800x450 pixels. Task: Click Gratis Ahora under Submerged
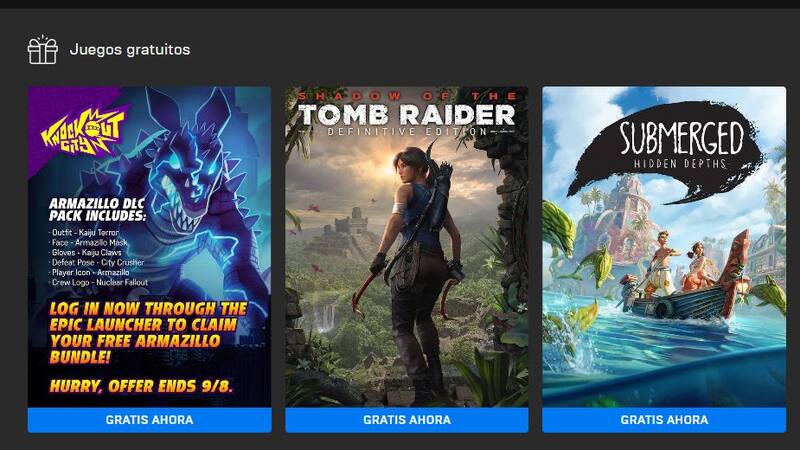click(664, 420)
